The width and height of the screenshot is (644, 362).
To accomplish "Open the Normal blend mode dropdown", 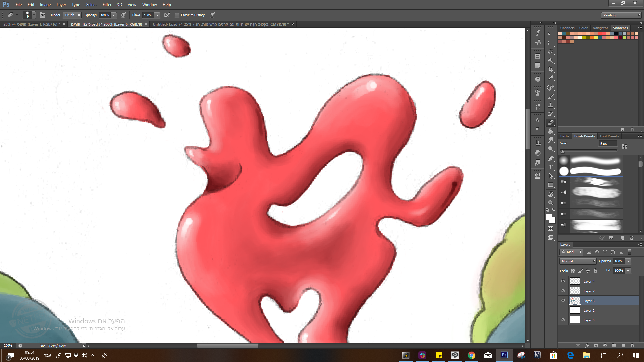I will point(578,261).
